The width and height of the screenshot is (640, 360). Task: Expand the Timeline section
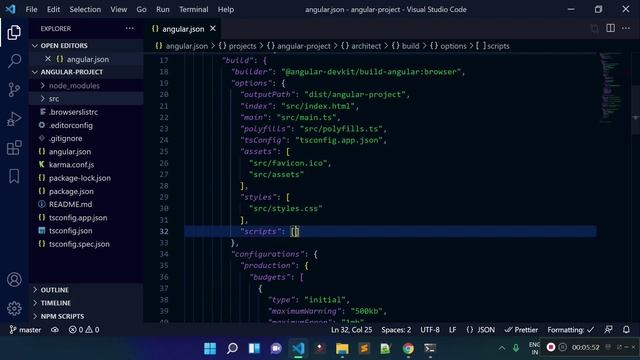click(86, 303)
